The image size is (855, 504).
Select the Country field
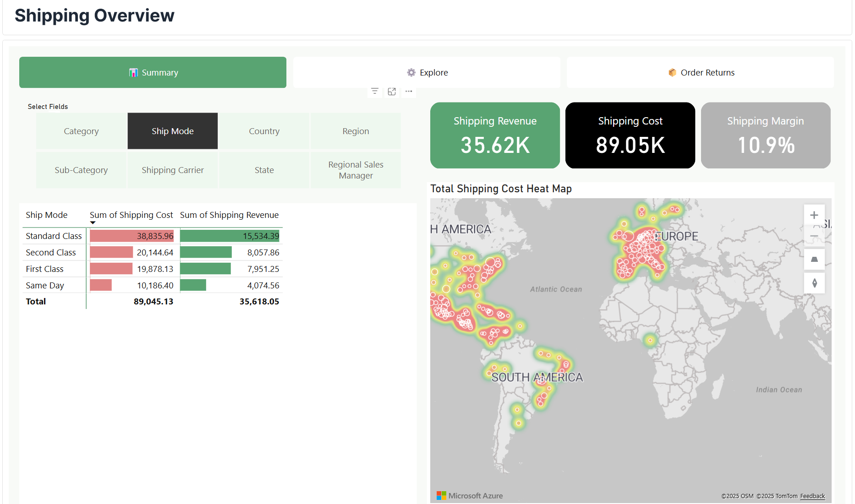pyautogui.click(x=264, y=131)
